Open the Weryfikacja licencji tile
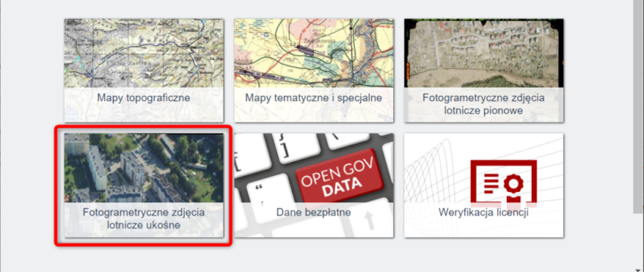This screenshot has height=272, width=644. click(484, 185)
